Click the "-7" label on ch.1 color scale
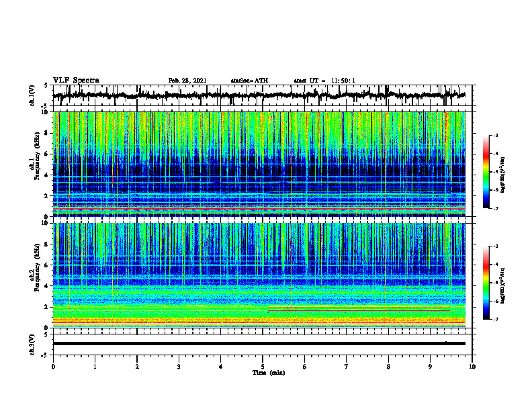Viewport: 532px width, 411px height. coord(496,208)
